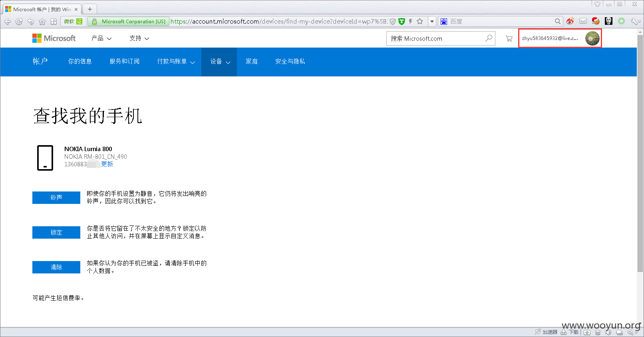This screenshot has width=644, height=337.
Task: Click the browser search magnifier icon
Action: tap(558, 22)
